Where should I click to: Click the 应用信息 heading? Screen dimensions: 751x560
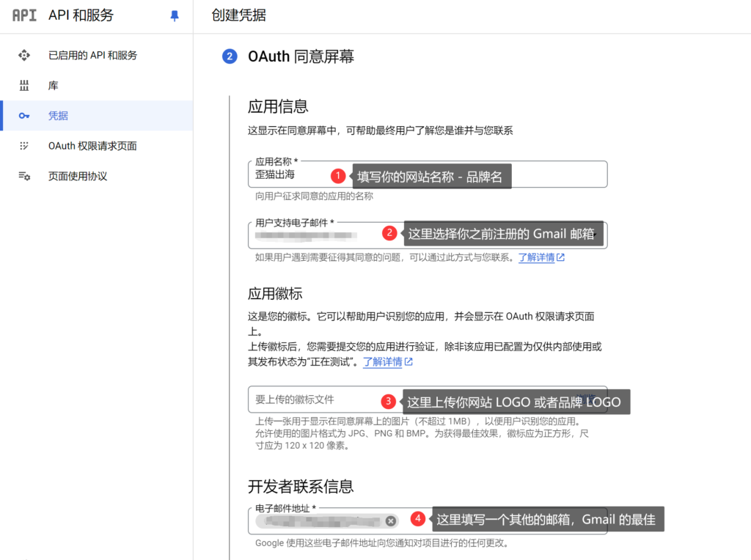click(278, 106)
